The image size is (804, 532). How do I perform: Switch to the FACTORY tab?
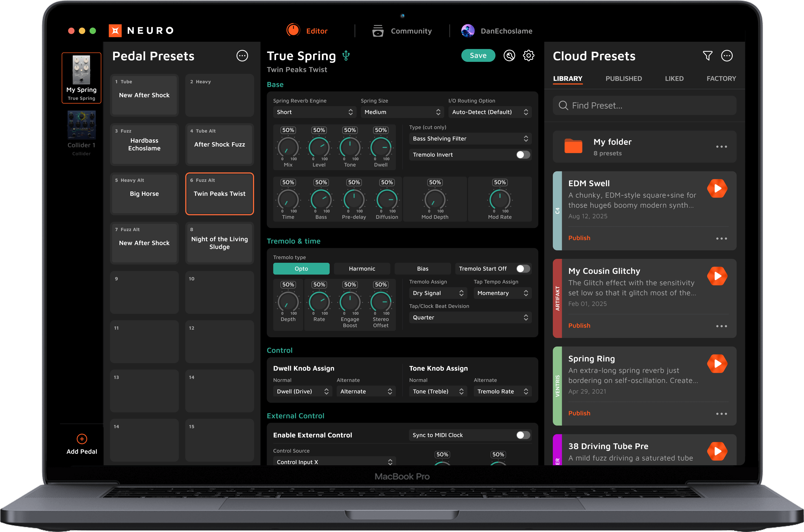[x=721, y=79]
